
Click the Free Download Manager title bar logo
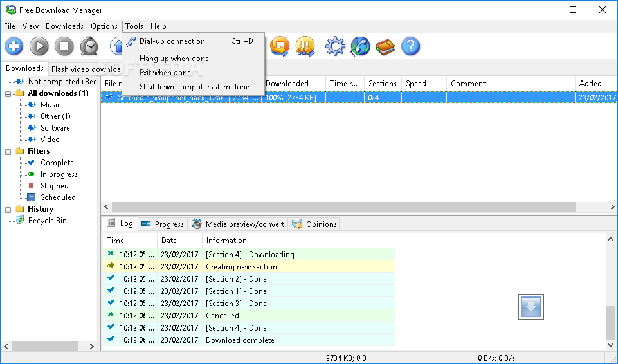point(11,10)
